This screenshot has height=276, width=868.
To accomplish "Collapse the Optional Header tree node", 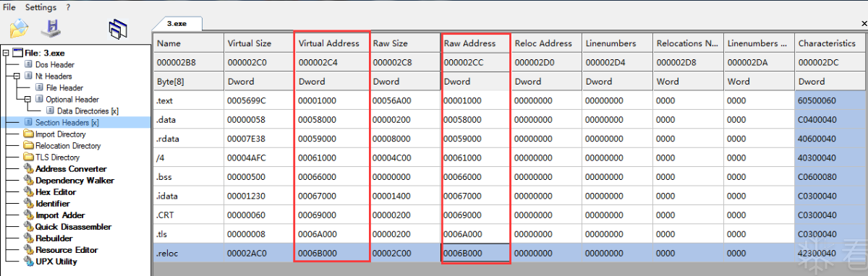I will [x=28, y=99].
